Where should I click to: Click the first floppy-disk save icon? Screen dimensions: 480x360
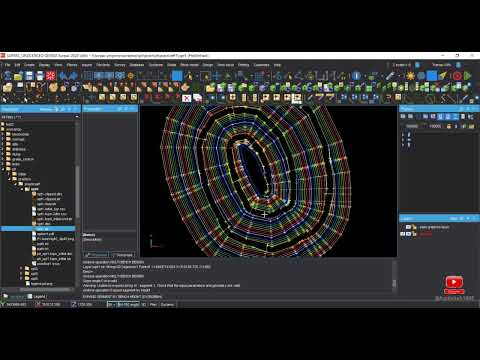pos(29,76)
